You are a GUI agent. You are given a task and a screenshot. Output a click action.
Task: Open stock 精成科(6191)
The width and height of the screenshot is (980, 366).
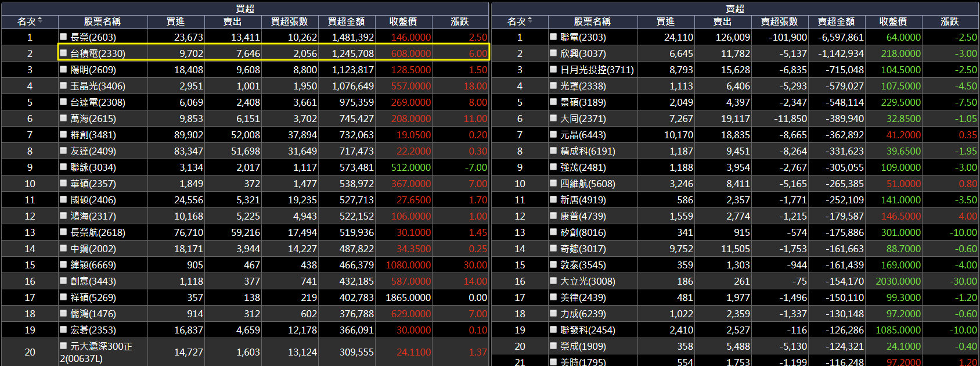[x=588, y=151]
